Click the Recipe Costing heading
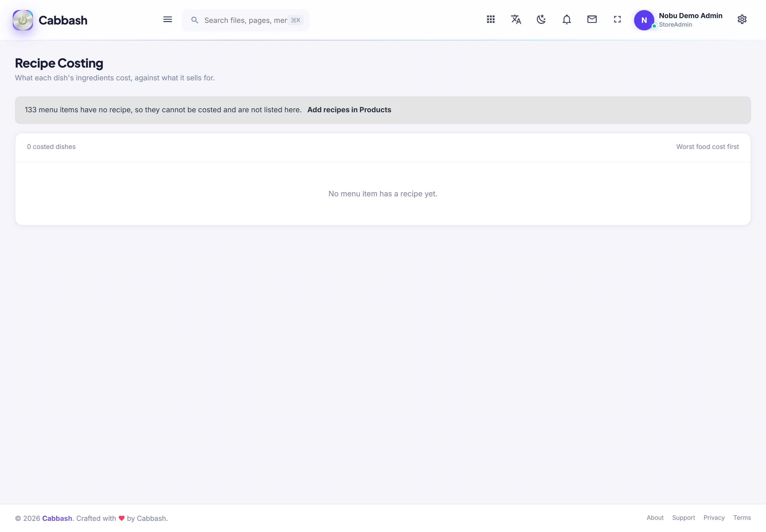Screen dimensions: 766x532 (x=59, y=63)
